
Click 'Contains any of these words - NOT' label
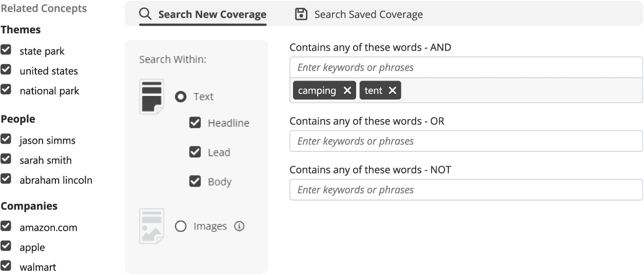pyautogui.click(x=370, y=170)
